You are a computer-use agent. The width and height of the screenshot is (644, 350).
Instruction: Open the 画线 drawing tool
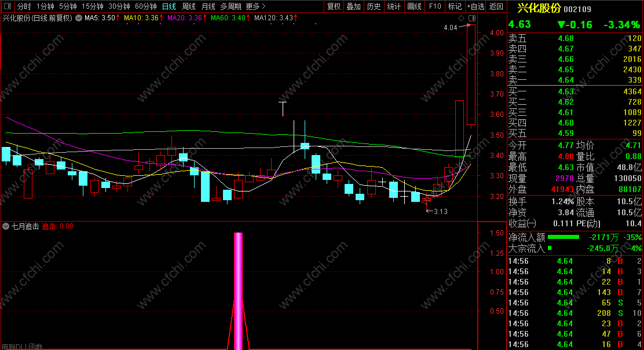coord(415,6)
